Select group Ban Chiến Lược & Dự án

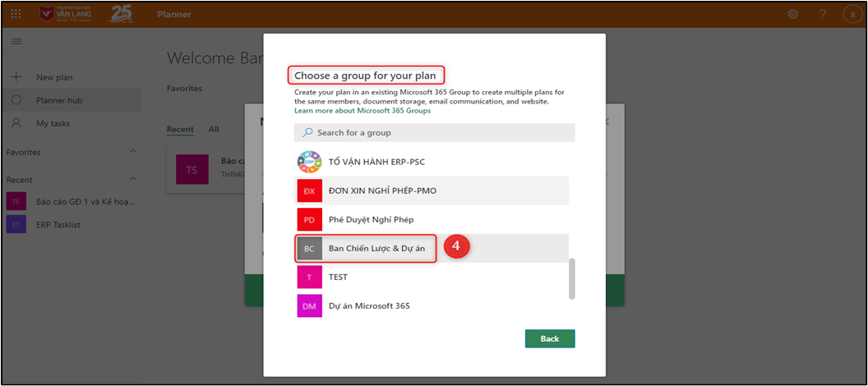point(433,248)
